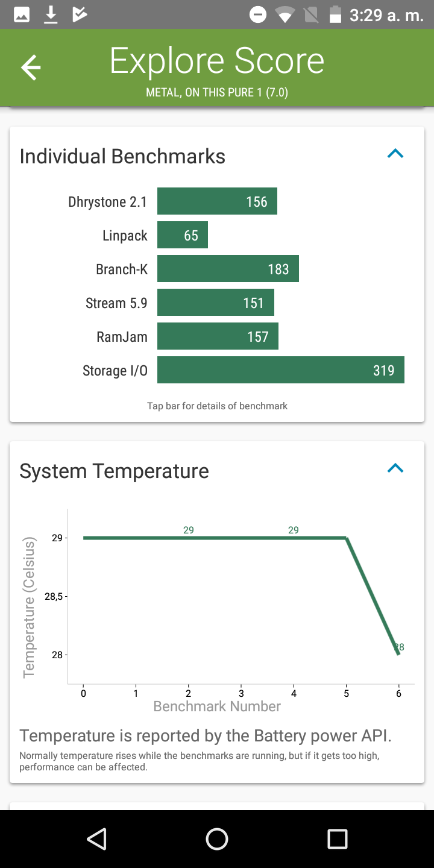Tap Android Back navigation button
Viewport: 434px width, 868px height.
[96, 839]
